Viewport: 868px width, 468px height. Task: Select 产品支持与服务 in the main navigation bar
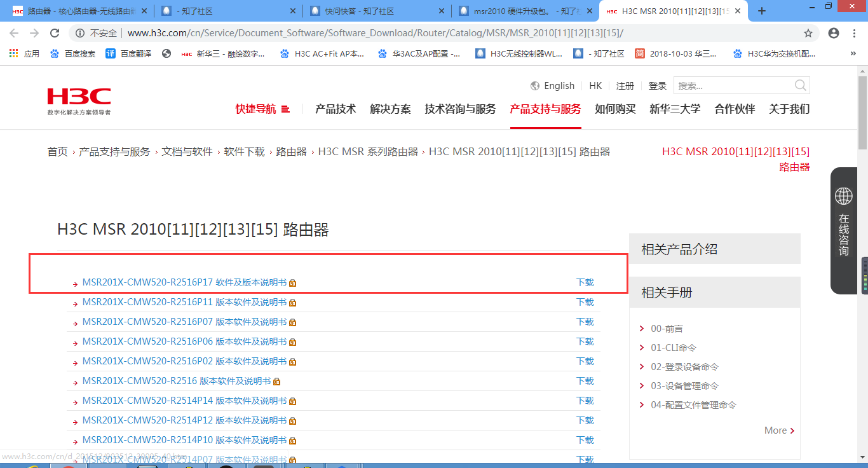click(x=545, y=109)
